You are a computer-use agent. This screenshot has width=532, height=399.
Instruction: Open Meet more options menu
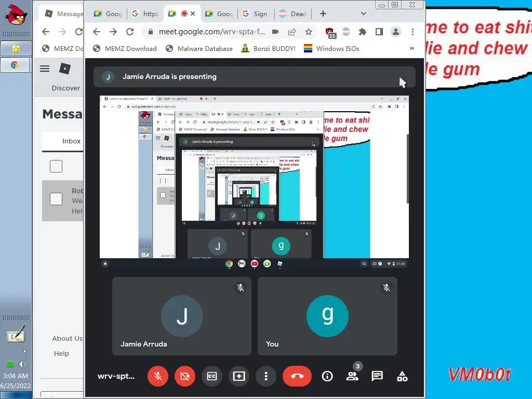click(266, 376)
